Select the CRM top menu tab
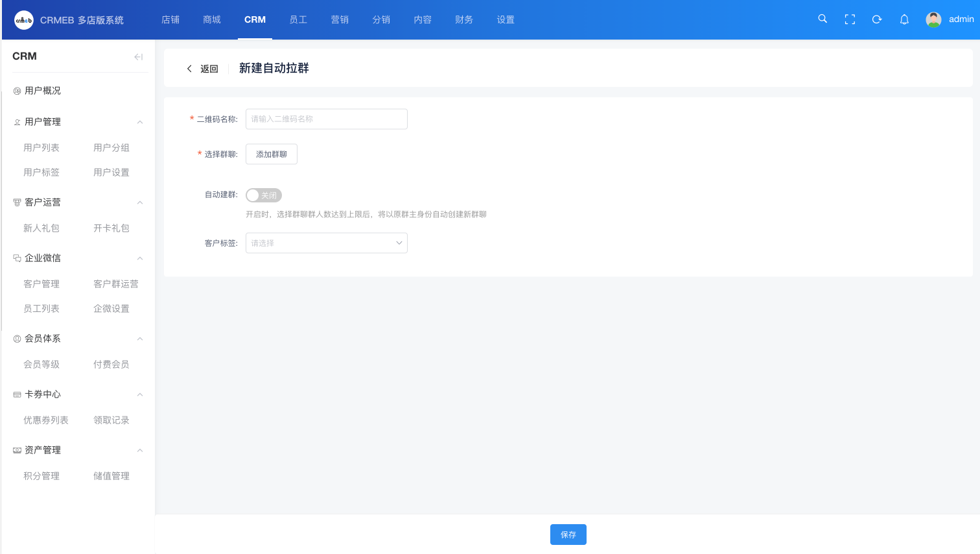The width and height of the screenshot is (980, 554). point(255,19)
